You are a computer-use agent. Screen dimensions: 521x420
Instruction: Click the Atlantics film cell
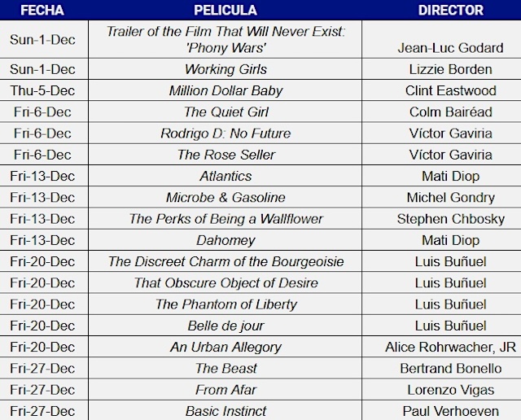(225, 176)
